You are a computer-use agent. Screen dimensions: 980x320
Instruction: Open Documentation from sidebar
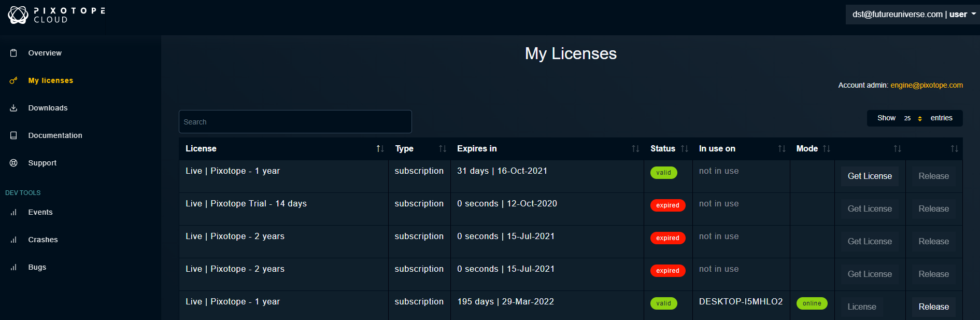click(x=55, y=135)
